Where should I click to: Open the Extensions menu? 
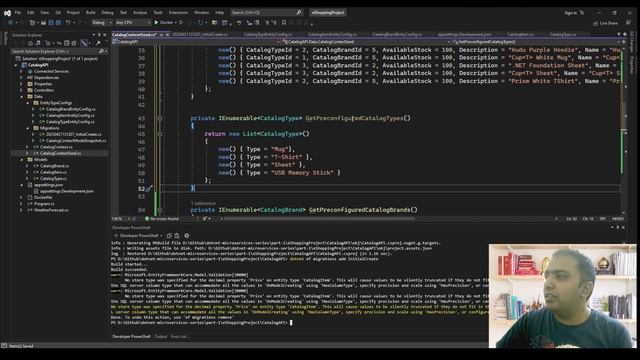[x=178, y=13]
